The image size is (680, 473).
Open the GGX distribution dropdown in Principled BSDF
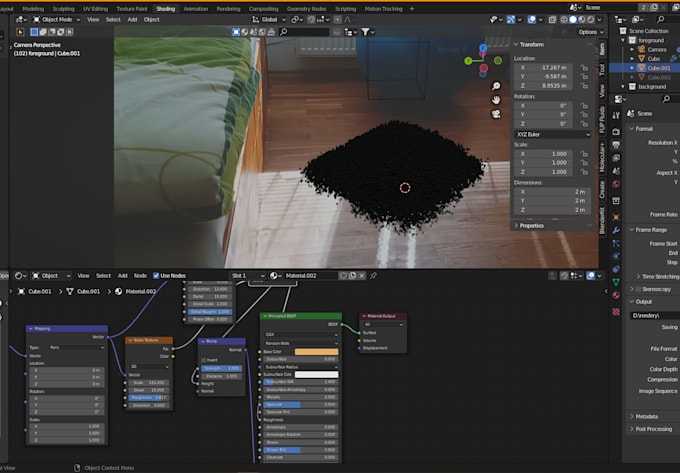coord(301,335)
